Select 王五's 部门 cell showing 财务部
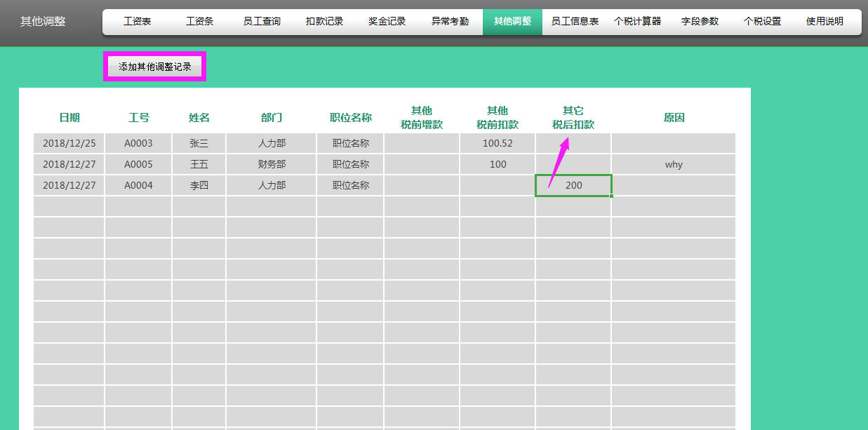Viewport: 868px width, 430px height. (272, 164)
